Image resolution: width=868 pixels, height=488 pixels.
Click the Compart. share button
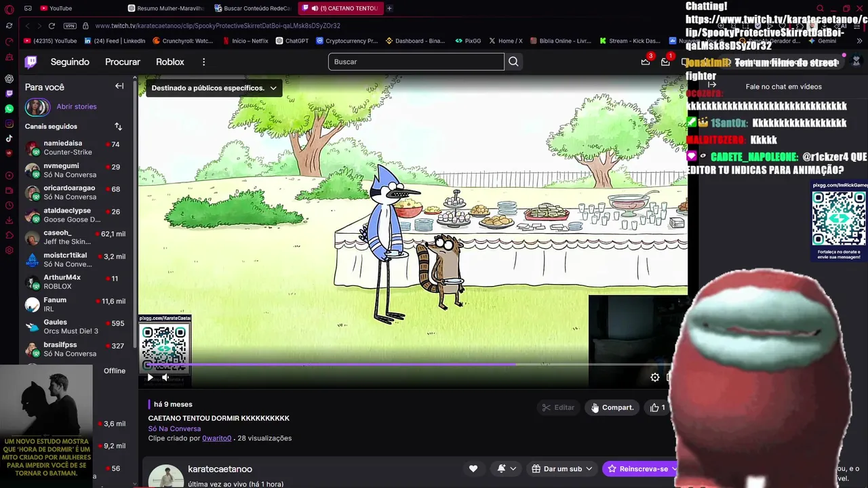point(612,407)
